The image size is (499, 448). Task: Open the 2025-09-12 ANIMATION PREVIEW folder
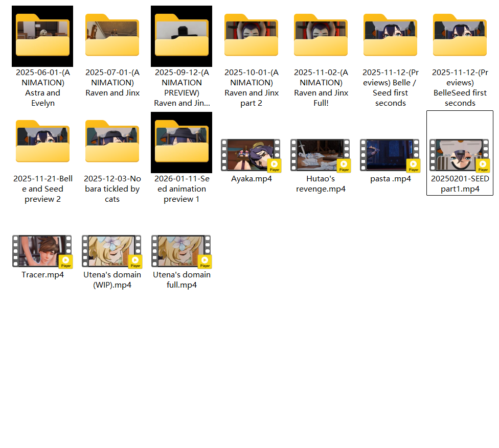pyautogui.click(x=182, y=36)
